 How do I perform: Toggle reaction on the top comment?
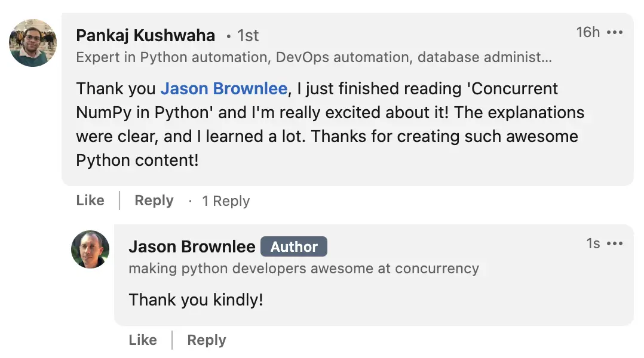pos(90,200)
